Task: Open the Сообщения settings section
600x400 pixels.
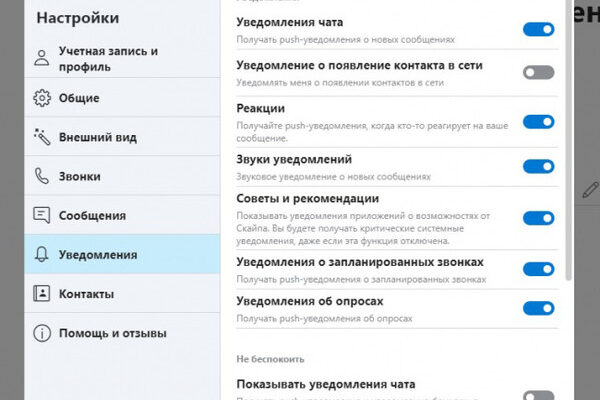Action: (122, 216)
